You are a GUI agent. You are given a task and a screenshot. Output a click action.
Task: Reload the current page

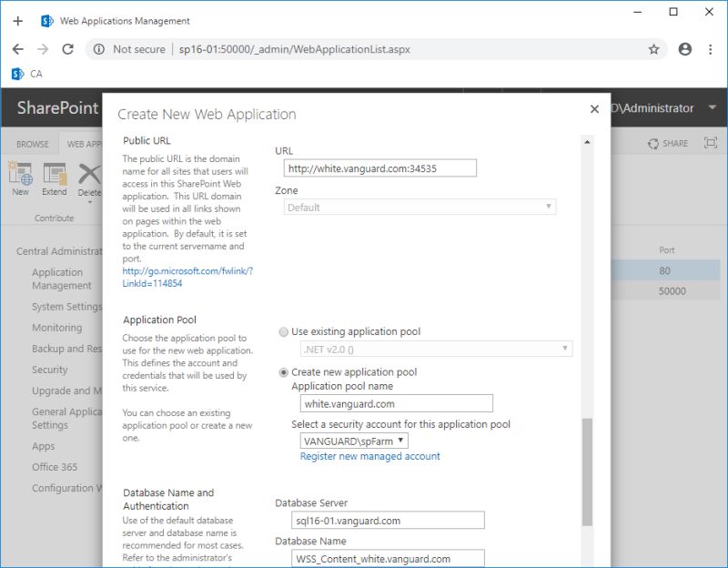pos(67,49)
